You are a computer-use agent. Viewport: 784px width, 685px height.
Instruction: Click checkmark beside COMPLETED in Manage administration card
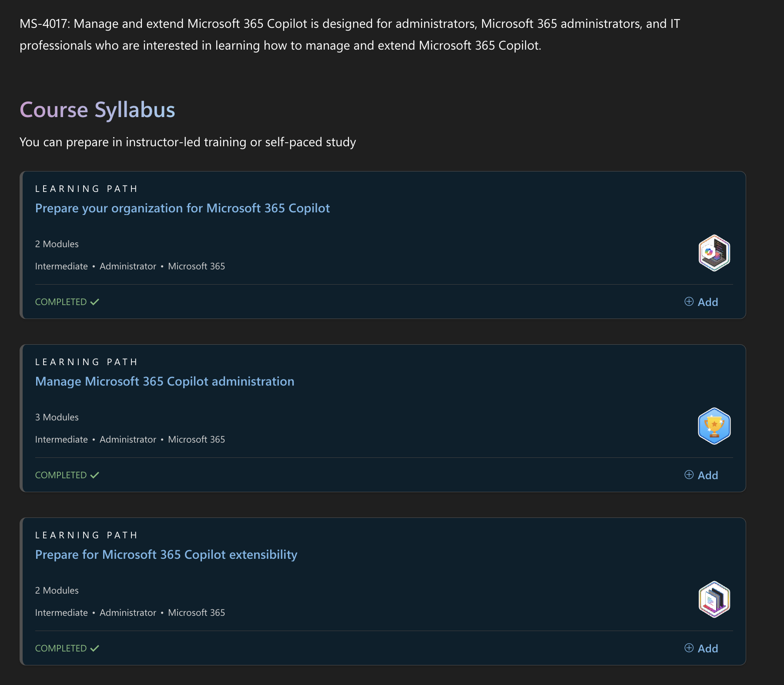point(95,475)
